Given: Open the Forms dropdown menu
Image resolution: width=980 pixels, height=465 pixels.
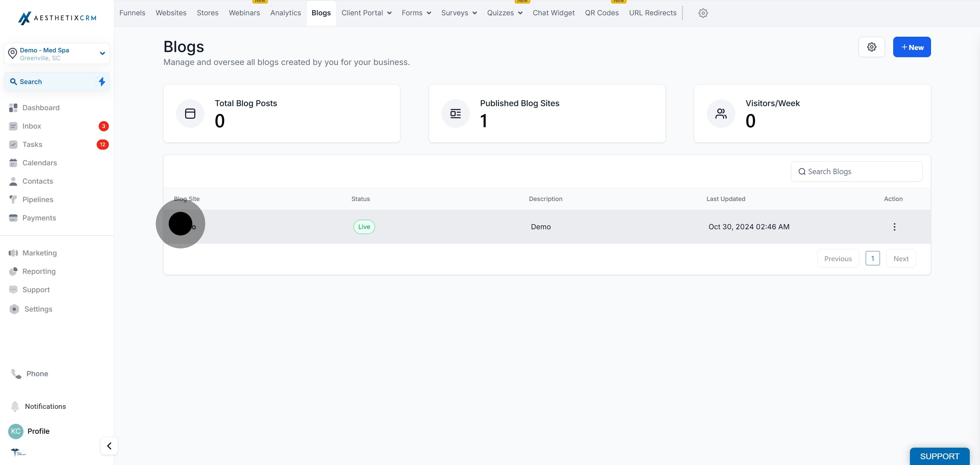Looking at the screenshot, I should point(416,13).
